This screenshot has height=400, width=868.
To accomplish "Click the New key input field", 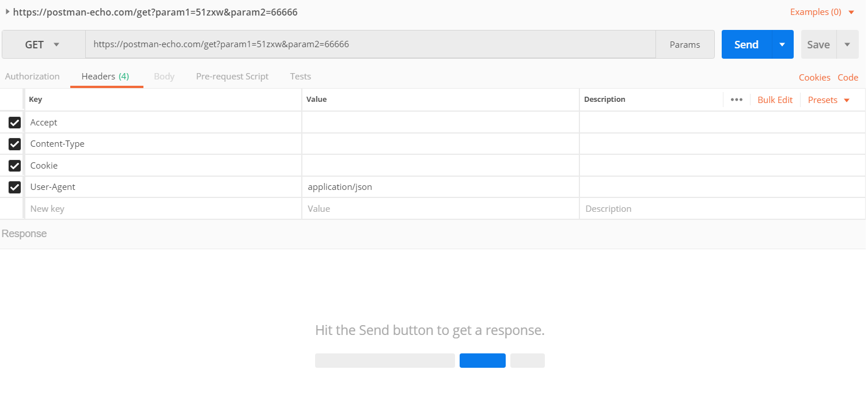I will (x=161, y=209).
